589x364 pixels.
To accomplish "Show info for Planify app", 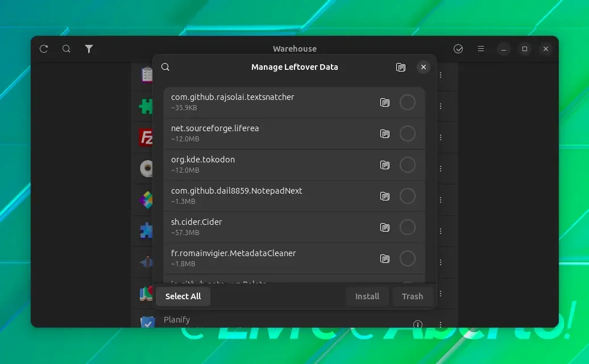I will click(418, 324).
